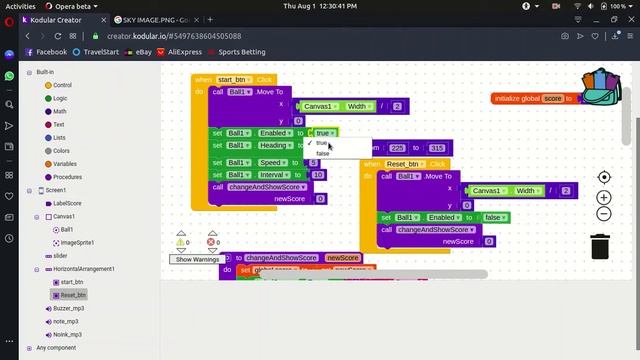Click the horizontal workspace scrollbar
This screenshot has width=640, height=360.
pos(374,274)
